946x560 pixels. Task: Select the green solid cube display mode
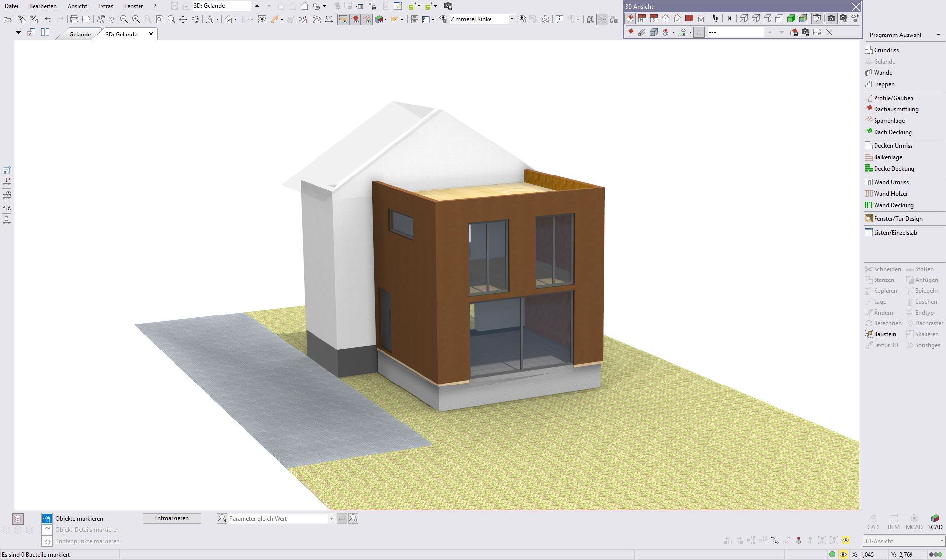[791, 19]
